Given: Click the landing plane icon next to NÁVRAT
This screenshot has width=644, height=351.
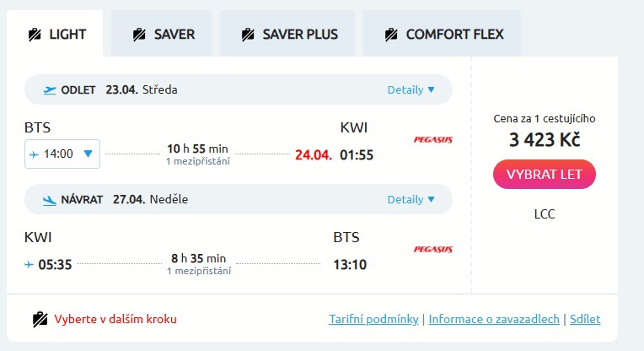Looking at the screenshot, I should pos(50,200).
